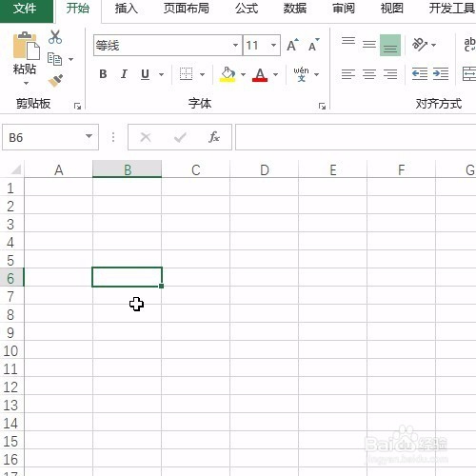The image size is (476, 476).
Task: Click the wrap text icon
Action: [x=469, y=45]
